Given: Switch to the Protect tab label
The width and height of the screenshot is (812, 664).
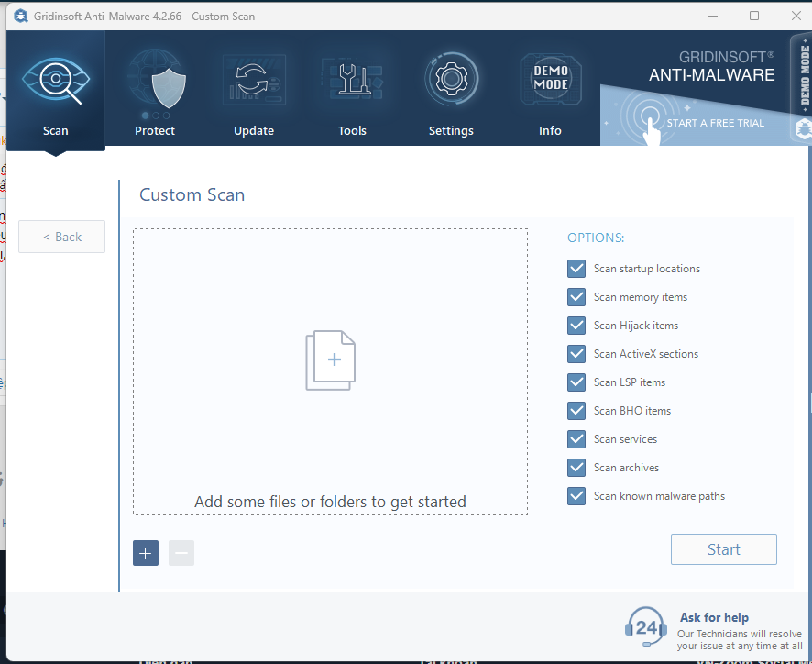Looking at the screenshot, I should [155, 130].
